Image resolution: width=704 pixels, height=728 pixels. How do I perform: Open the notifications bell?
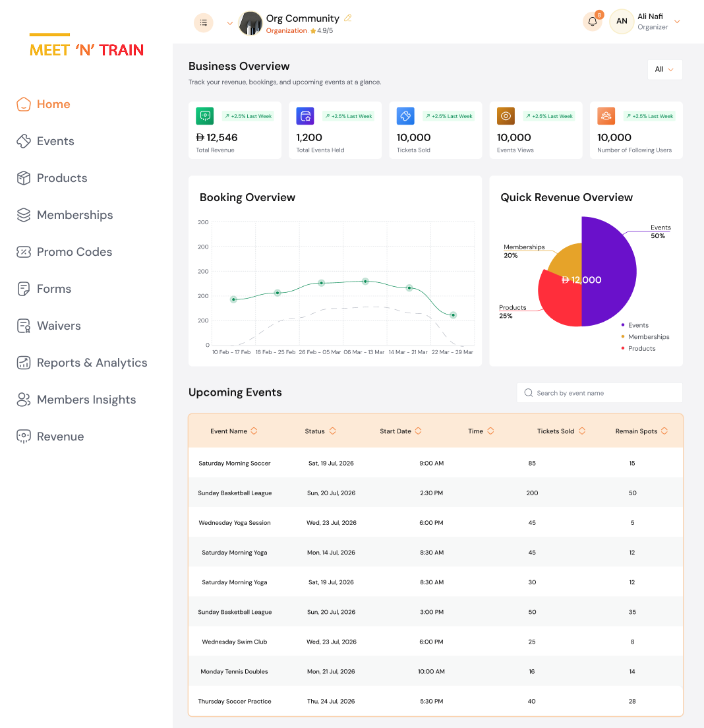[x=593, y=21]
